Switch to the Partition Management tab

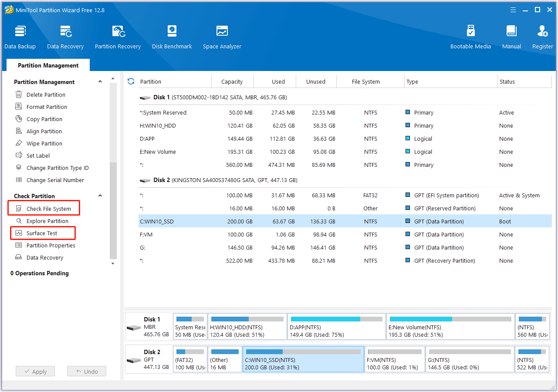(x=48, y=65)
